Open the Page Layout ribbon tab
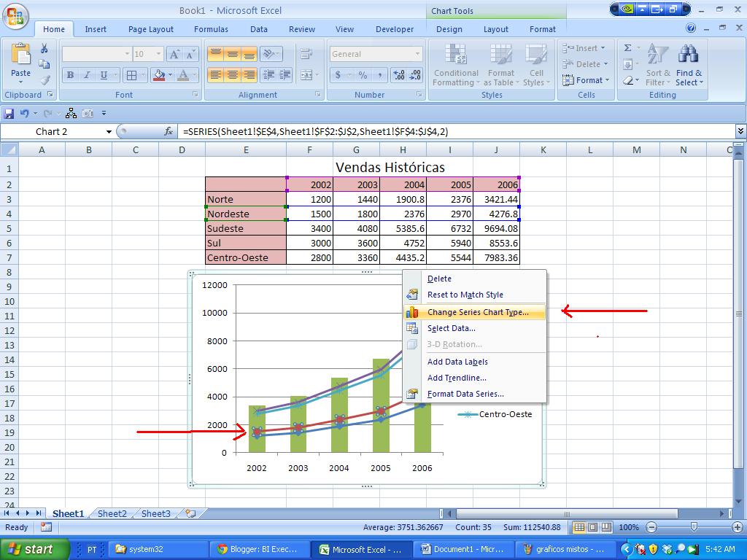This screenshot has width=747, height=560. 150,29
